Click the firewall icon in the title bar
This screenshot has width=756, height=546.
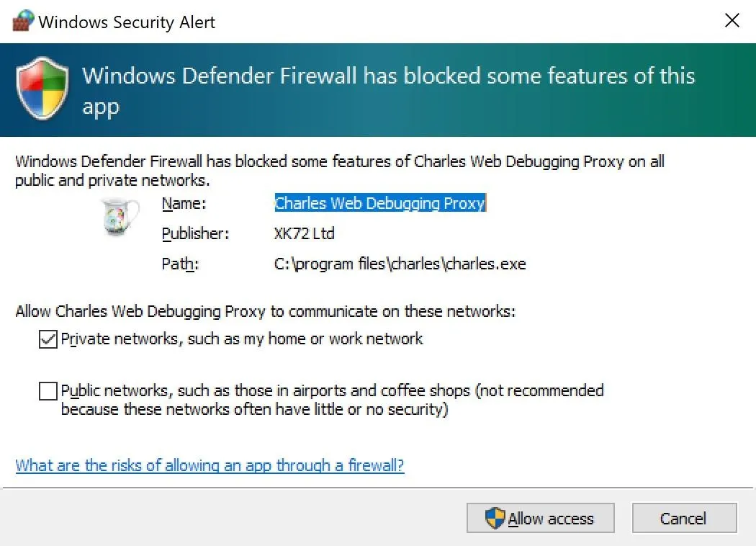pos(23,21)
